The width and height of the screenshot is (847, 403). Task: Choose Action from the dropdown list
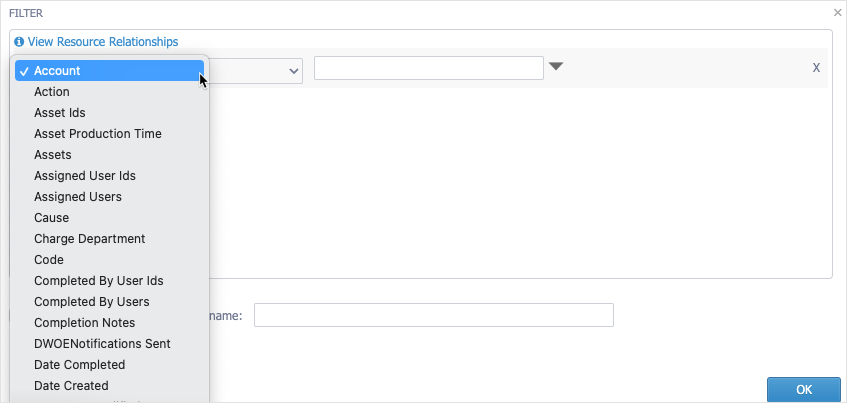point(110,92)
